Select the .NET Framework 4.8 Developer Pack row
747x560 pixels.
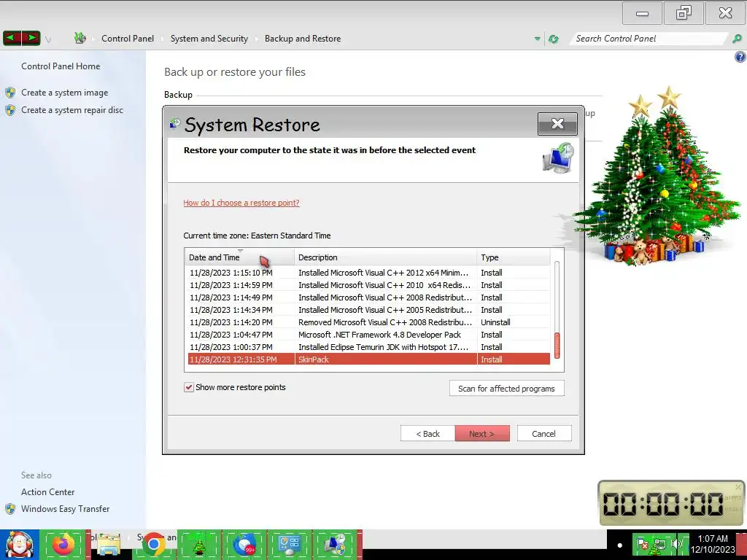pyautogui.click(x=368, y=335)
